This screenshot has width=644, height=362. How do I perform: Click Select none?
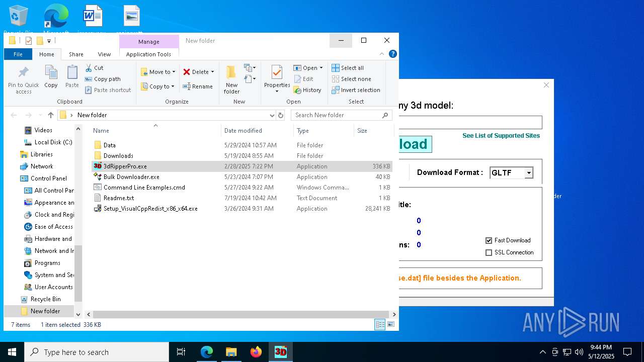tap(351, 79)
